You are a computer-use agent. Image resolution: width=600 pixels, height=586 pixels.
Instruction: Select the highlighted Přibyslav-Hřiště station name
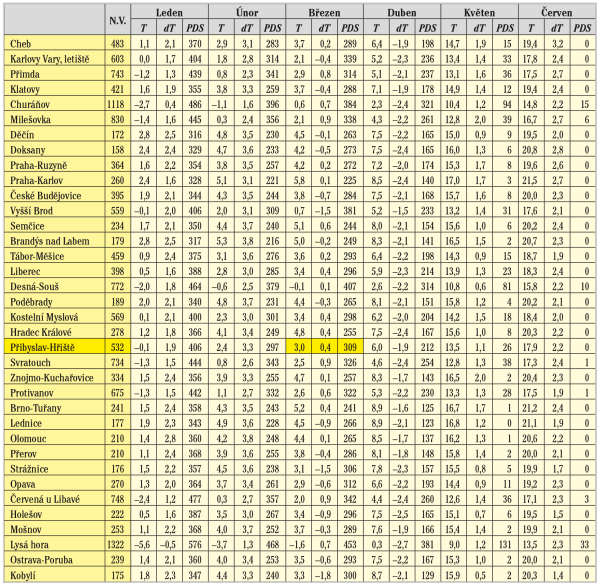pyautogui.click(x=41, y=345)
